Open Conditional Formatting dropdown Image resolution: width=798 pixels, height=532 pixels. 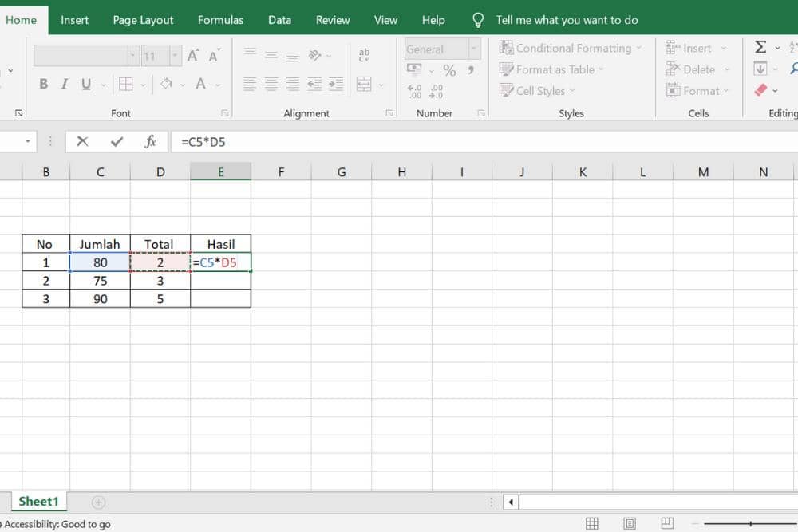tap(571, 48)
